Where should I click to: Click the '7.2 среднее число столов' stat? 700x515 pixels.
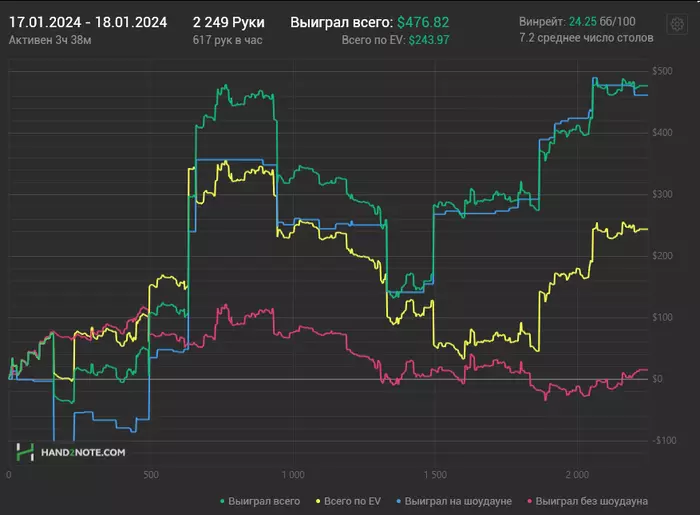pos(586,38)
